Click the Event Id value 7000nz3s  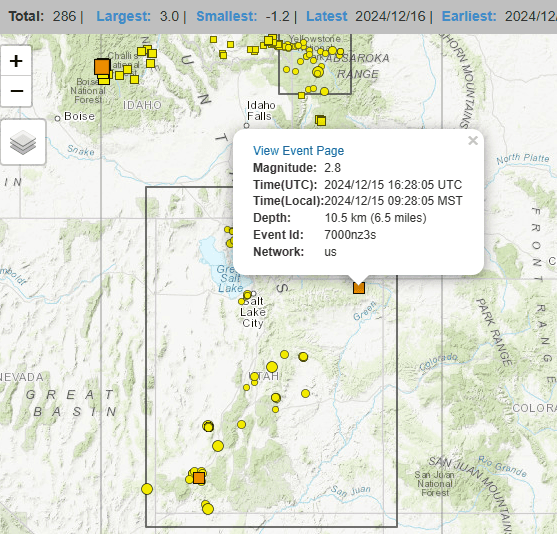(350, 235)
